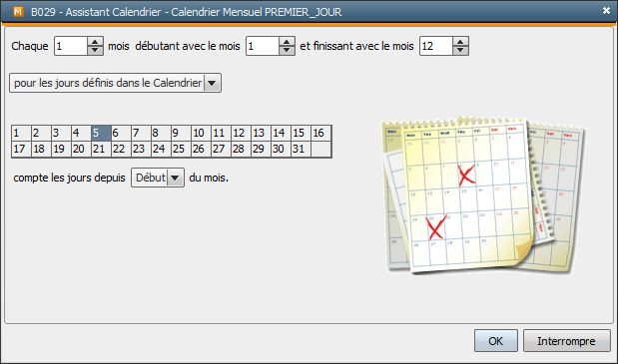The width and height of the screenshot is (618, 364).
Task: Close the Assistant Calendrier dialog
Action: coord(606,11)
